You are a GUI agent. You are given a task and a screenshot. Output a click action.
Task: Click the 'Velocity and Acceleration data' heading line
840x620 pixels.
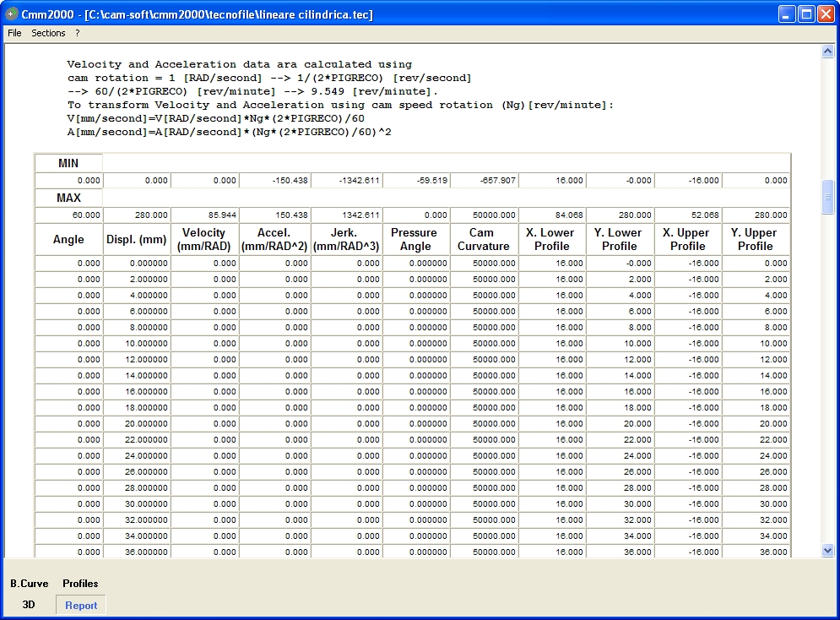pyautogui.click(x=240, y=64)
